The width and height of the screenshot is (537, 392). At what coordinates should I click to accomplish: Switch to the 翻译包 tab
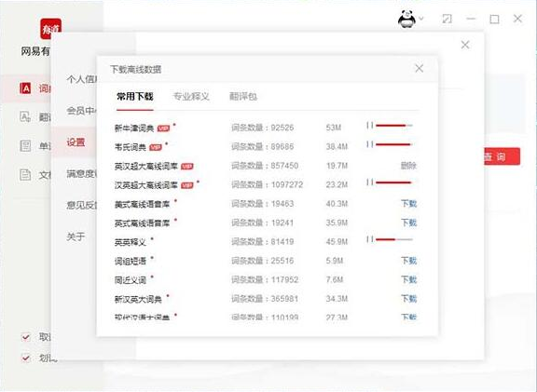pyautogui.click(x=243, y=97)
